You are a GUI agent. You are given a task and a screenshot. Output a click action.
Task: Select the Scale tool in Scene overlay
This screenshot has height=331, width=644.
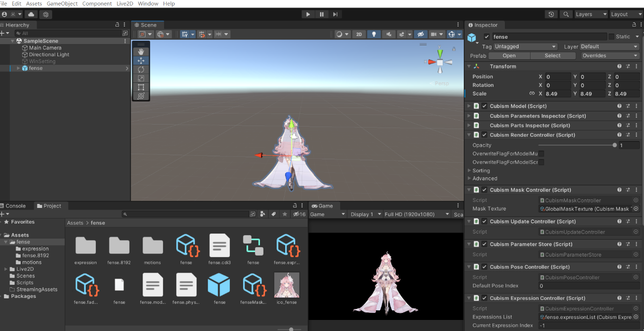click(x=141, y=78)
